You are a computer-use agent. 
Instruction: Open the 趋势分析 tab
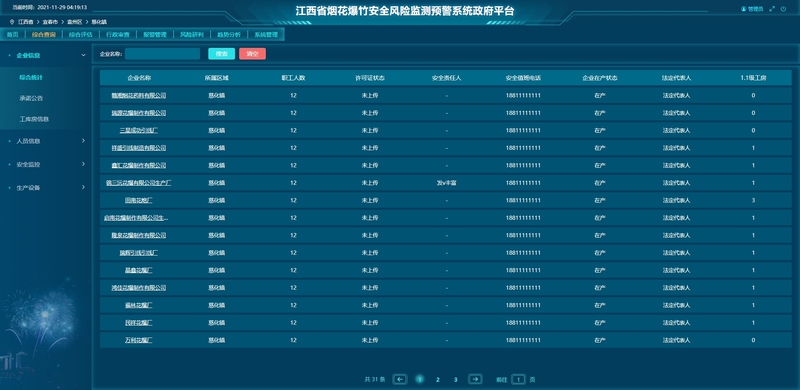[229, 35]
